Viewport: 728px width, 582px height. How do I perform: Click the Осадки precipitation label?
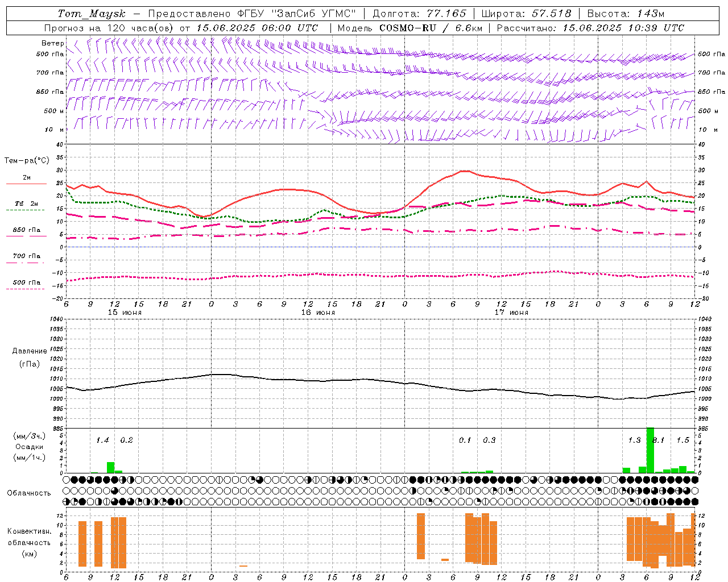30,447
